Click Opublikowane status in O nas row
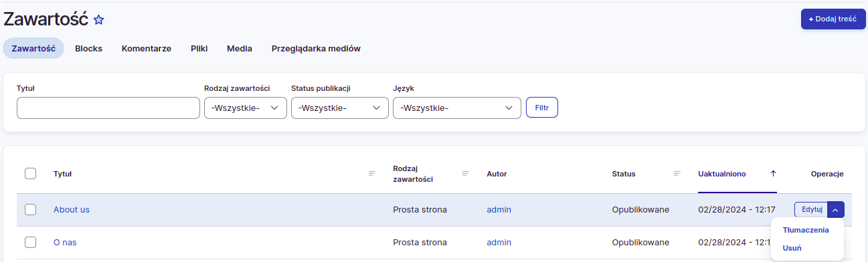Image resolution: width=868 pixels, height=262 pixels. click(x=640, y=242)
